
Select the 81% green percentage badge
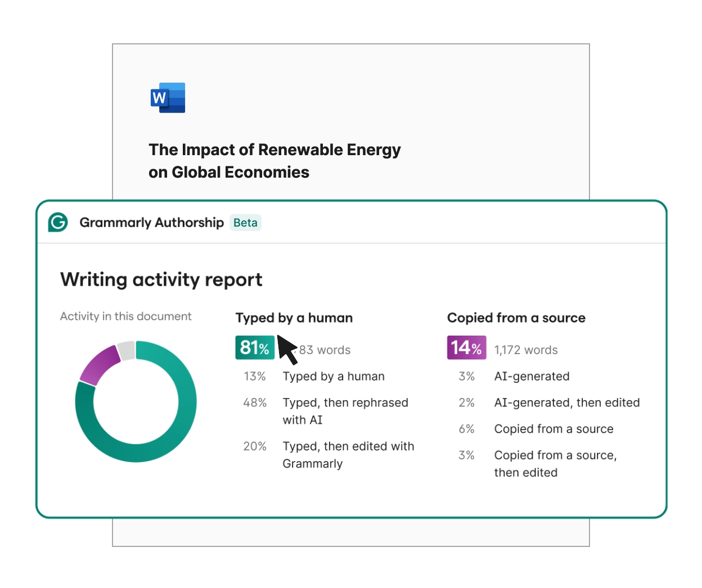pos(254,347)
